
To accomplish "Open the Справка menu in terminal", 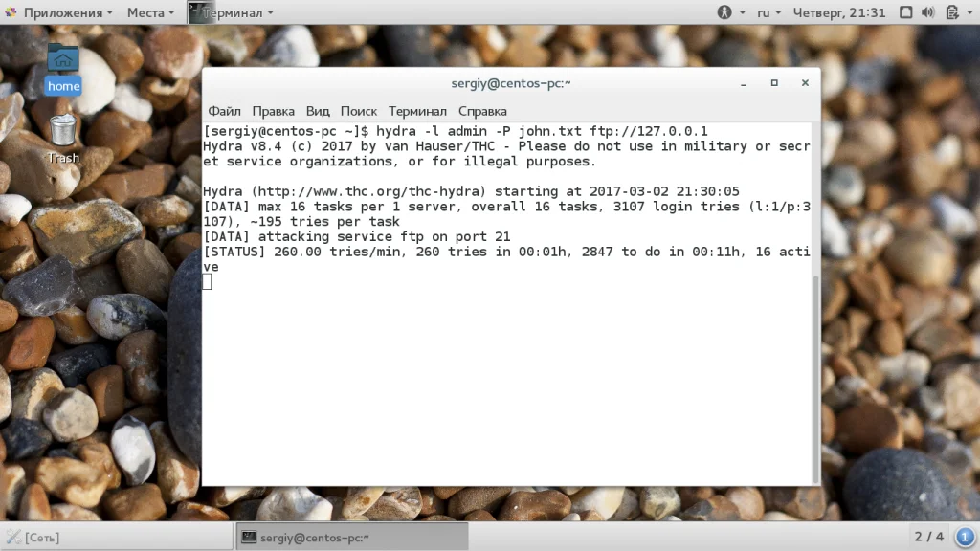I will [x=482, y=111].
